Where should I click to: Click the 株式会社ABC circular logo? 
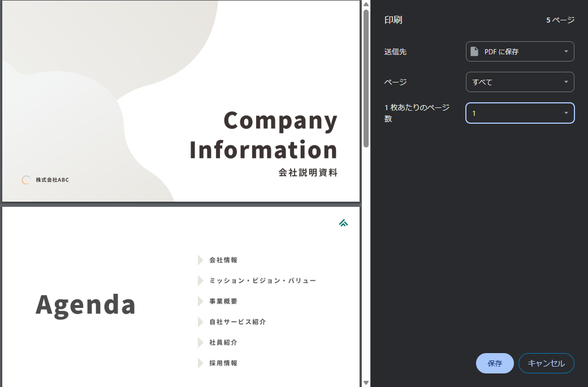pos(26,180)
